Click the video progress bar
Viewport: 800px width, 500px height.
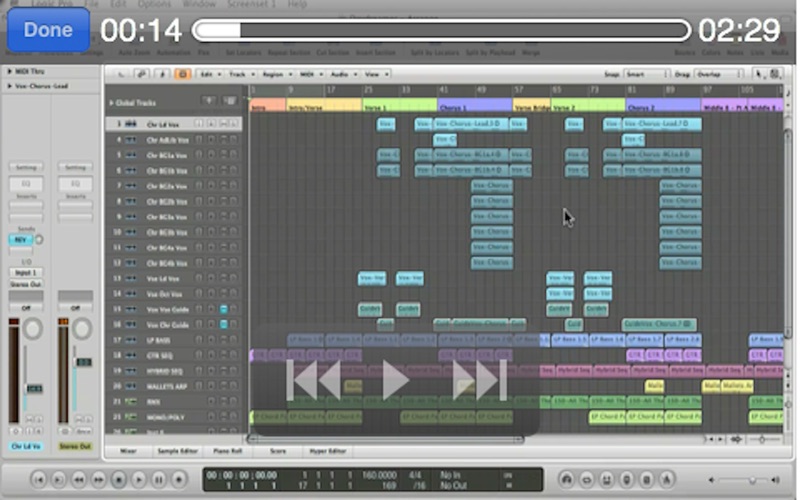(x=441, y=30)
